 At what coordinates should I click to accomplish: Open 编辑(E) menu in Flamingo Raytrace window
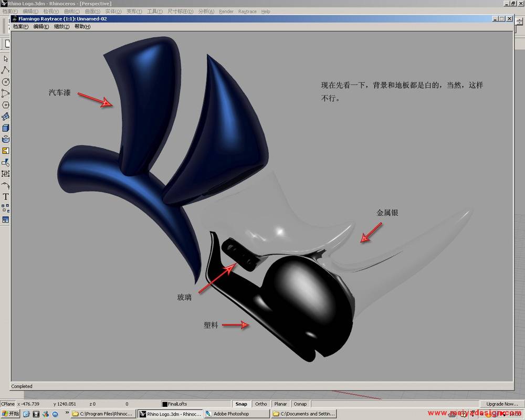pyautogui.click(x=41, y=26)
